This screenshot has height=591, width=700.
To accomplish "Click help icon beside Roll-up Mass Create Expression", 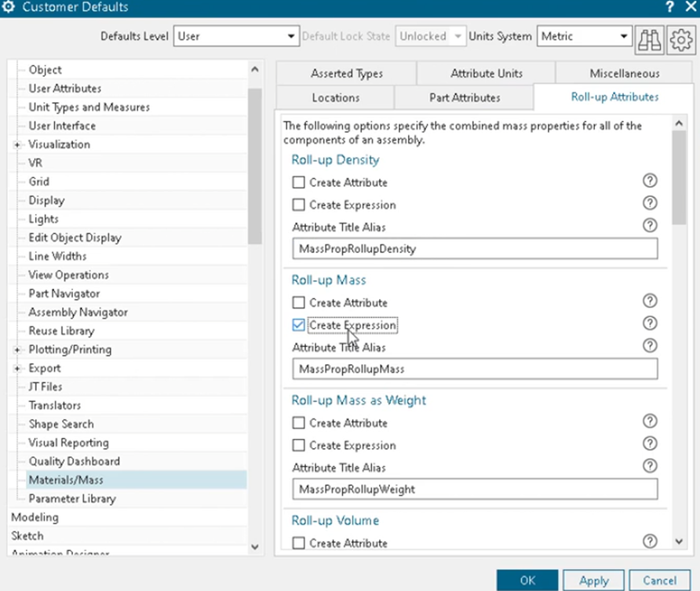I will click(650, 323).
